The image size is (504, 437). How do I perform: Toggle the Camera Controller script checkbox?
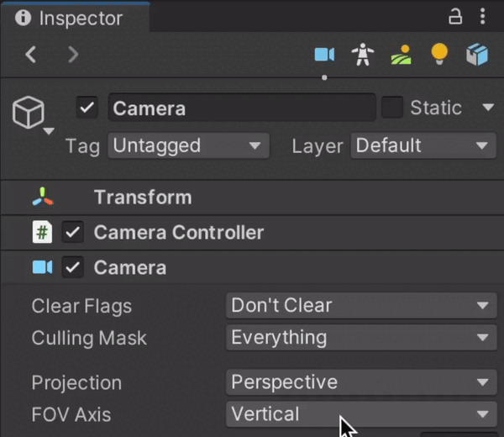(x=72, y=232)
